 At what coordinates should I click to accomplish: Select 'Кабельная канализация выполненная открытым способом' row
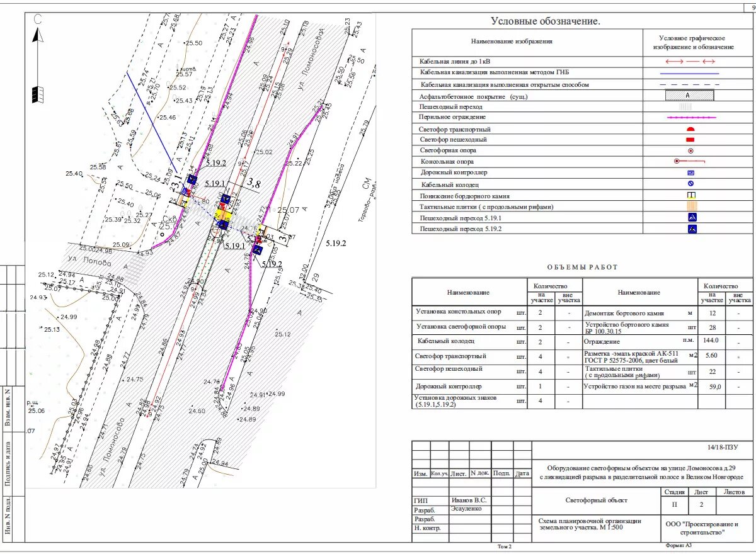tap(581, 84)
